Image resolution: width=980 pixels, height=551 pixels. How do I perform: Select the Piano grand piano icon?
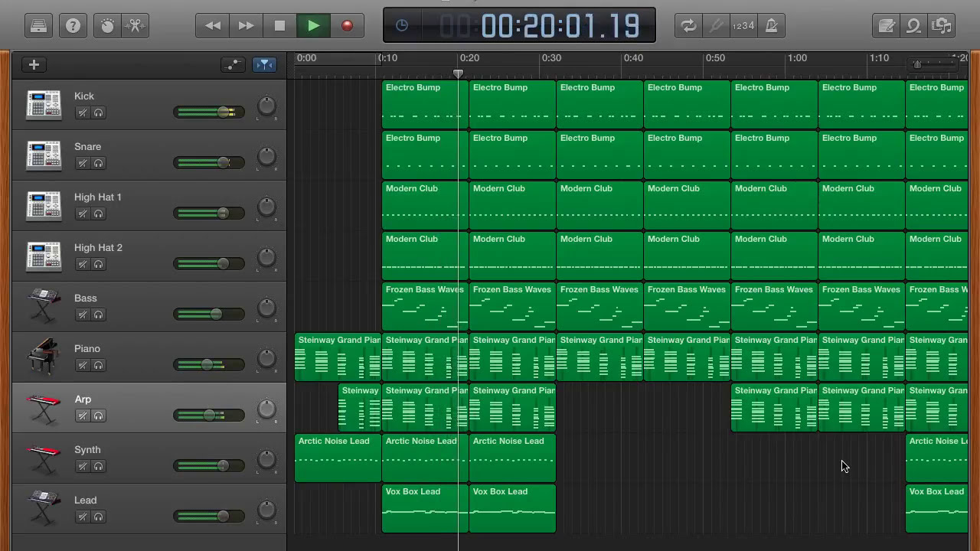44,357
